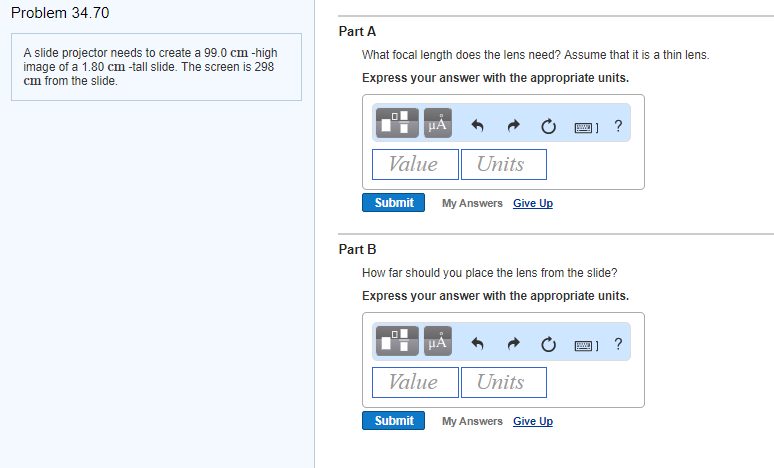Image resolution: width=774 pixels, height=468 pixels.
Task: Reset the Part B answer field
Action: tap(548, 344)
